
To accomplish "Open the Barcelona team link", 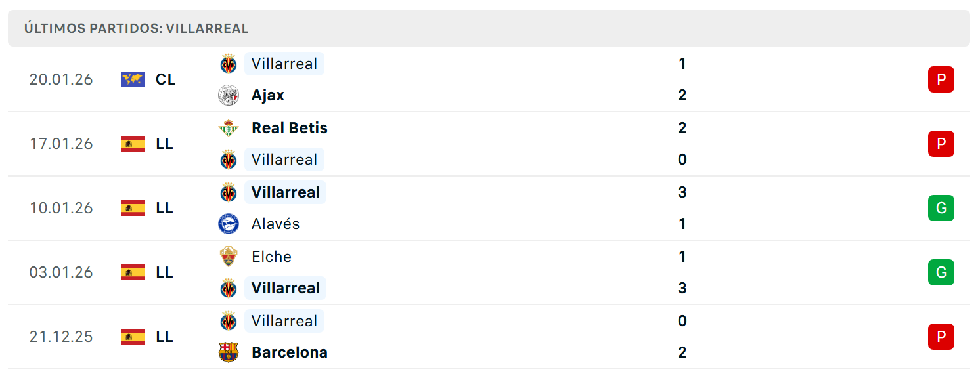I will [290, 352].
